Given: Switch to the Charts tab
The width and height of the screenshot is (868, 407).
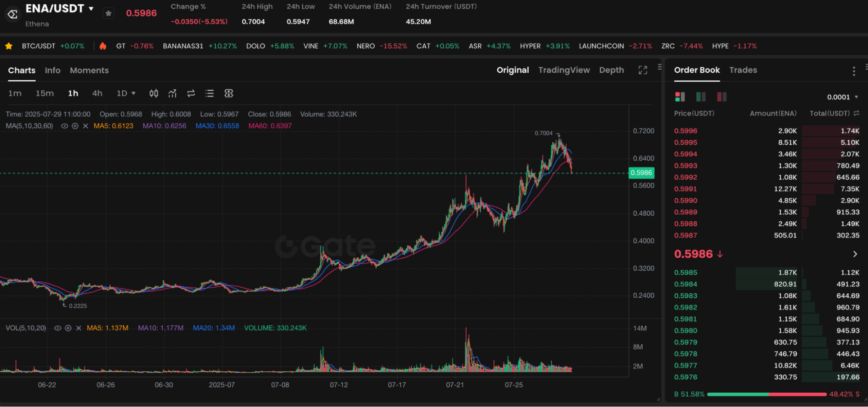Looking at the screenshot, I should click(22, 70).
